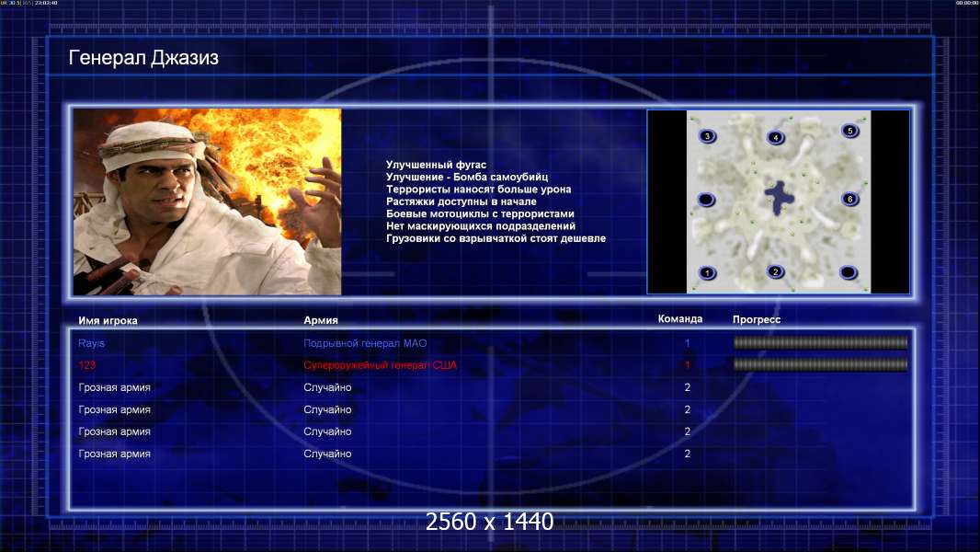980x552 pixels.
Task: Select start position marker 2 on the map
Action: point(776,272)
